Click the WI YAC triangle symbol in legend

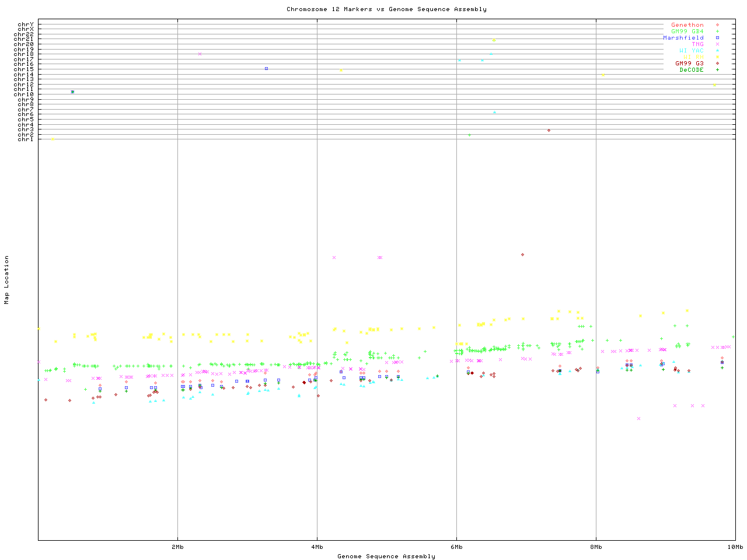point(717,51)
